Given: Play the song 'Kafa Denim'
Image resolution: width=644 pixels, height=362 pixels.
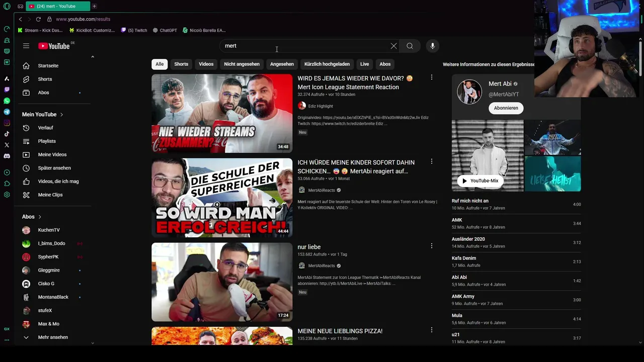Looking at the screenshot, I should tap(516, 261).
